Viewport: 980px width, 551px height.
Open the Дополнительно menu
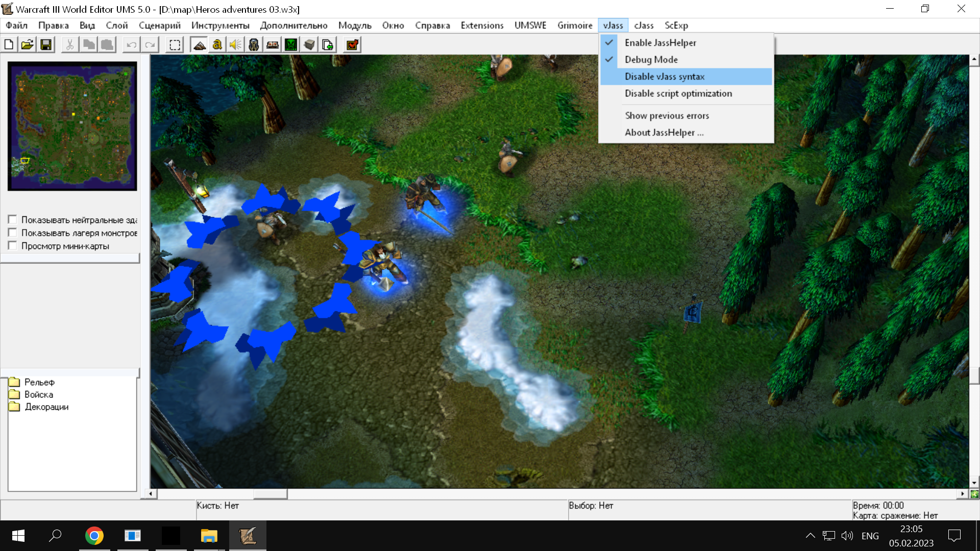294,26
